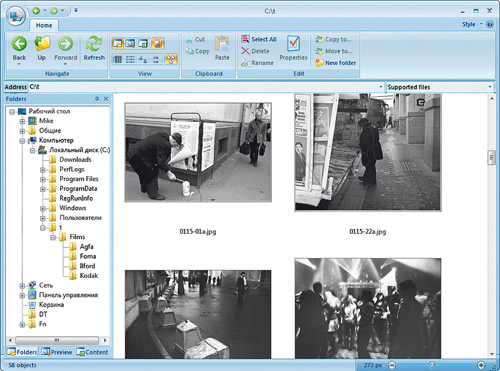The height and width of the screenshot is (371, 500).
Task: Click the Move to... command
Action: click(x=334, y=51)
